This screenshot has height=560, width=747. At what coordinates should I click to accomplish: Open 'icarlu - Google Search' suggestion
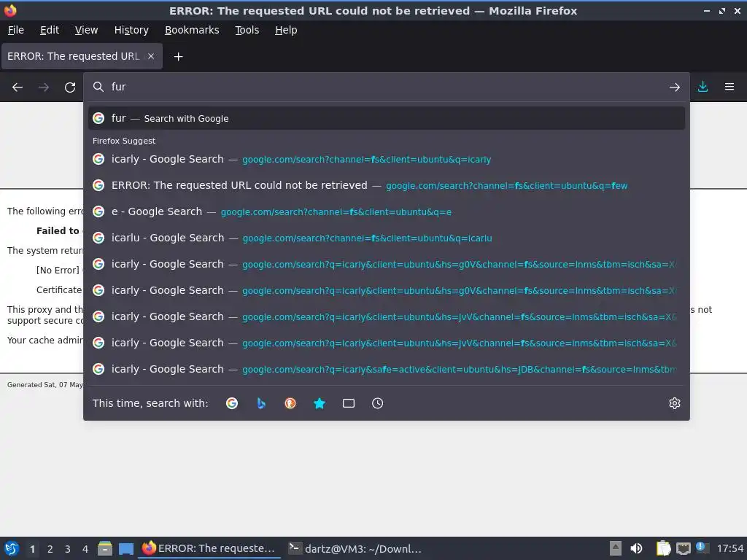(387, 238)
